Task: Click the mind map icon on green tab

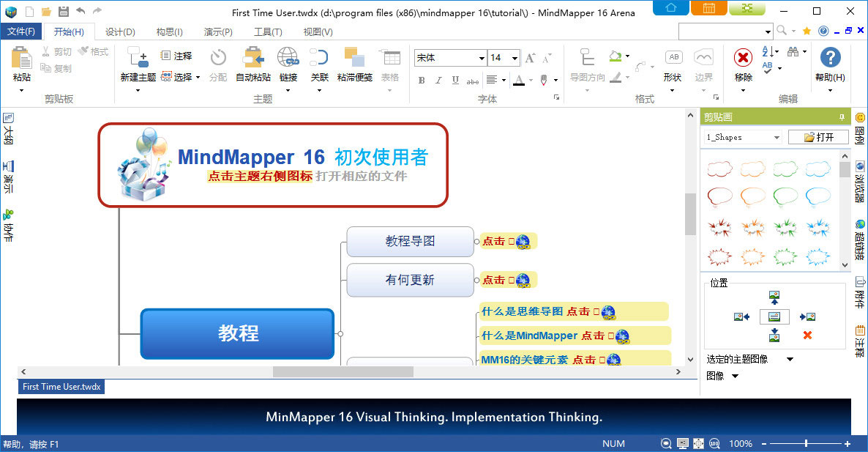Action: 747,8
